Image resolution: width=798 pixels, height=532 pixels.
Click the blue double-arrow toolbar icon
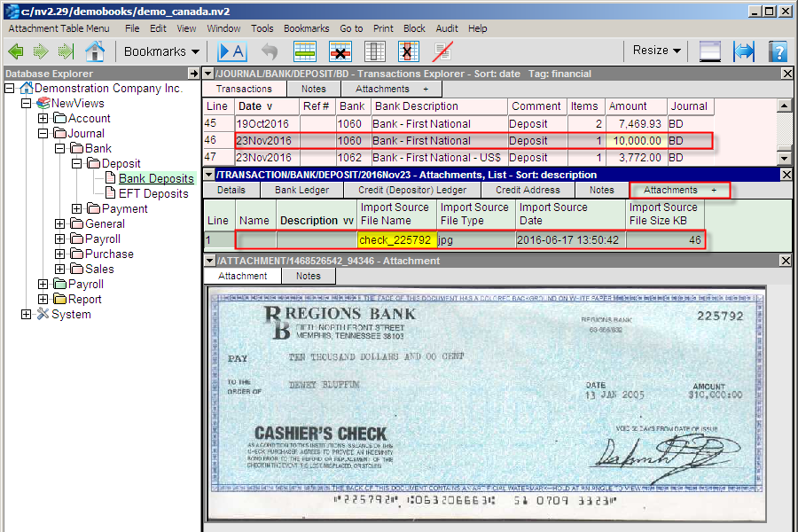click(743, 51)
